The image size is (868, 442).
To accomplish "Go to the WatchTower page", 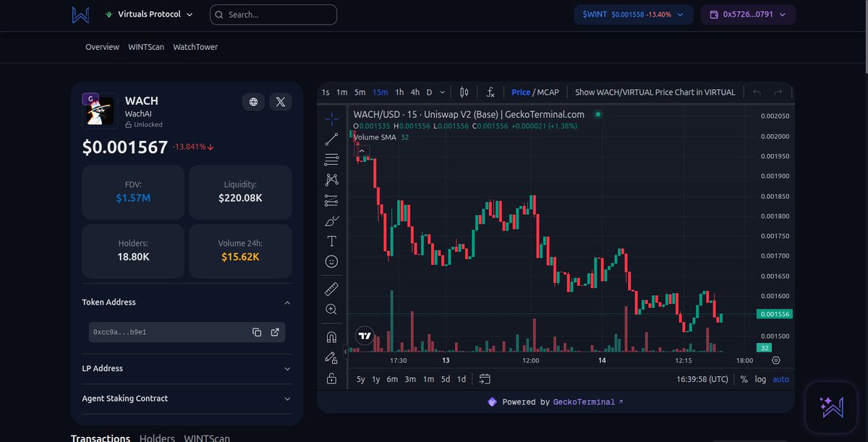I will coord(195,47).
